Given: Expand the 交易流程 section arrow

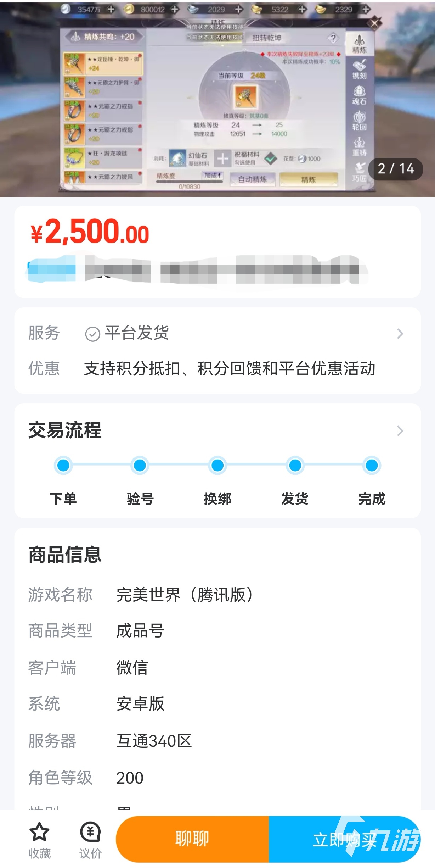Looking at the screenshot, I should coord(400,430).
